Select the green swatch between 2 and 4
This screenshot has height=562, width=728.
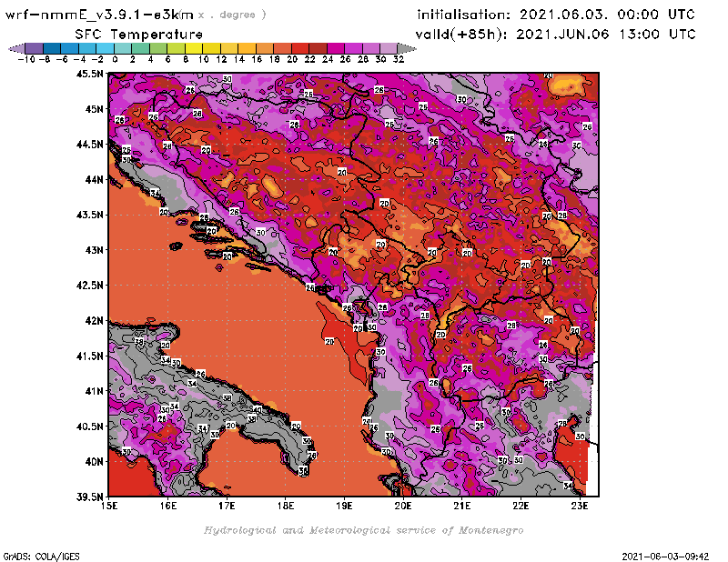click(x=141, y=48)
